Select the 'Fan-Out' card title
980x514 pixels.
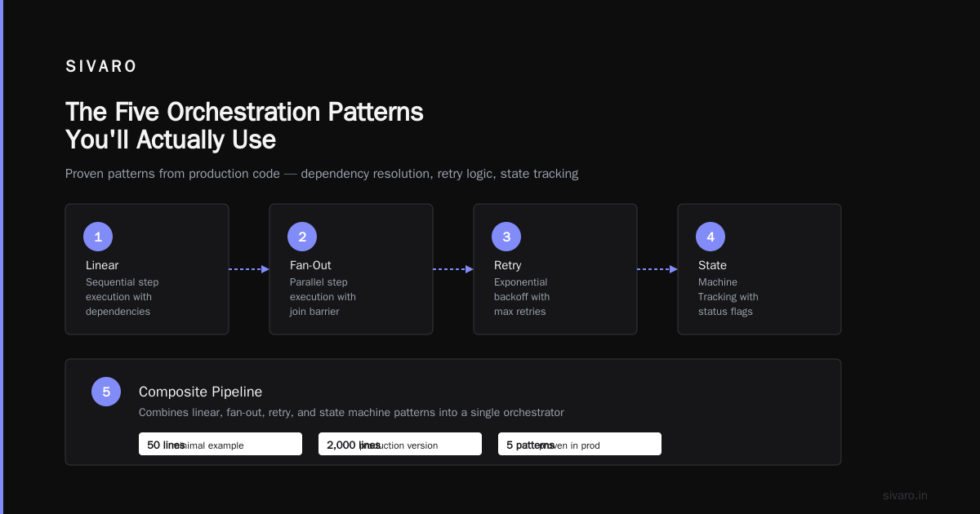click(x=310, y=265)
